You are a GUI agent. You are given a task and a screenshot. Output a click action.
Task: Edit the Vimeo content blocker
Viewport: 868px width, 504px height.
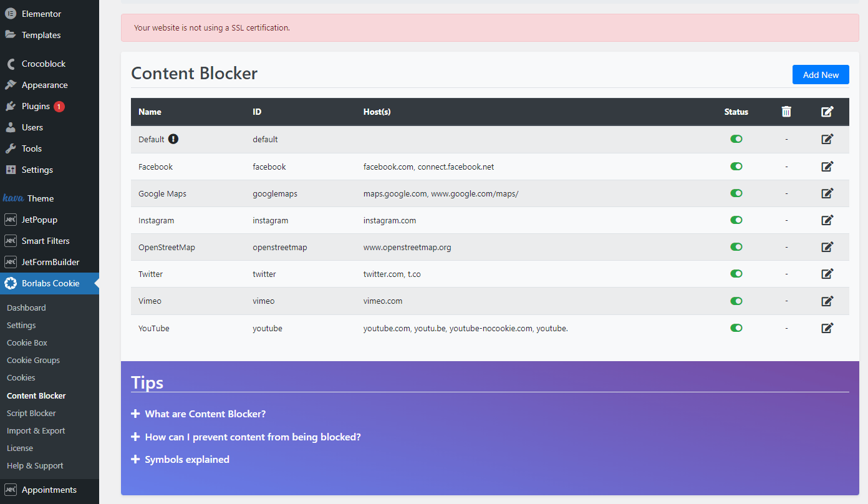click(x=827, y=301)
